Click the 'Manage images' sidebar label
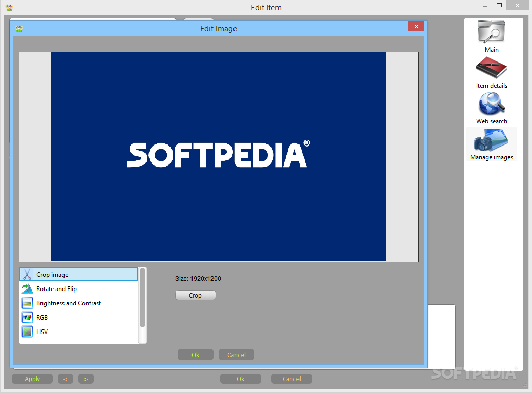Viewport: 532px width, 393px height. click(x=492, y=157)
